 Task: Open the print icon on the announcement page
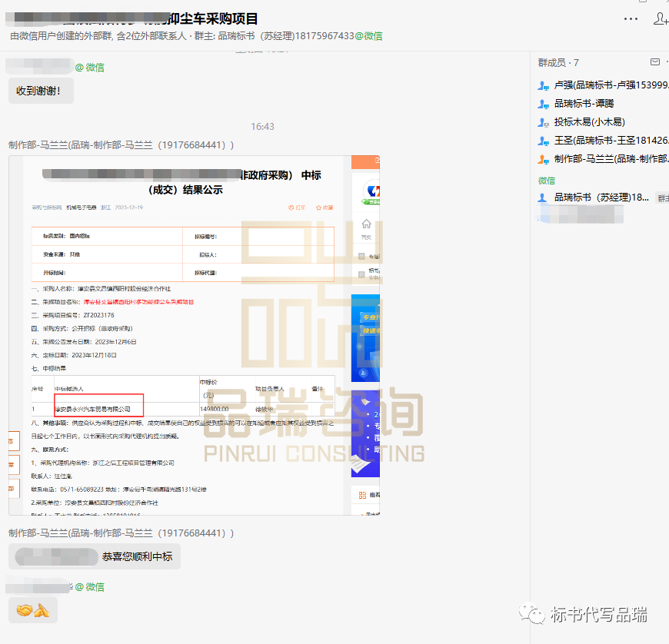pos(291,207)
